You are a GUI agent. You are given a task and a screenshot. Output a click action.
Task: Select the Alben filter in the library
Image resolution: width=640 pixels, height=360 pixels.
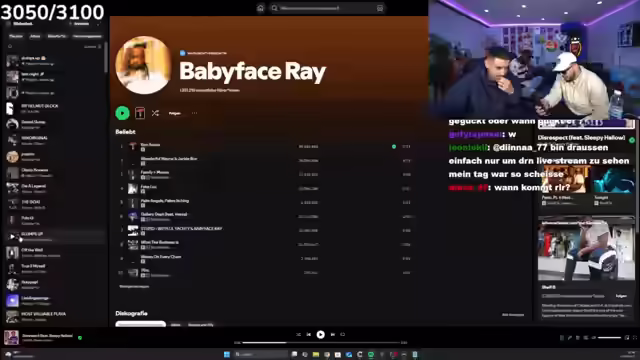pyautogui.click(x=35, y=36)
